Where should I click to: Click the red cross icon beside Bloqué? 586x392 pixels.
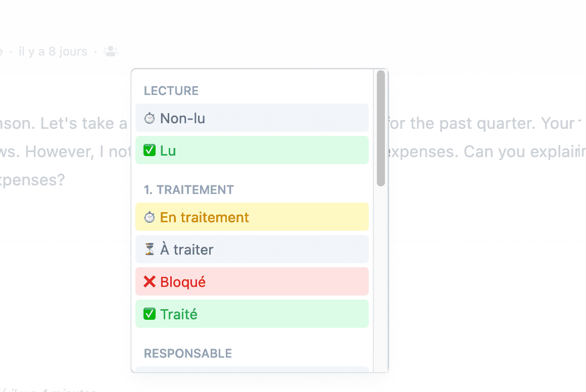click(150, 282)
